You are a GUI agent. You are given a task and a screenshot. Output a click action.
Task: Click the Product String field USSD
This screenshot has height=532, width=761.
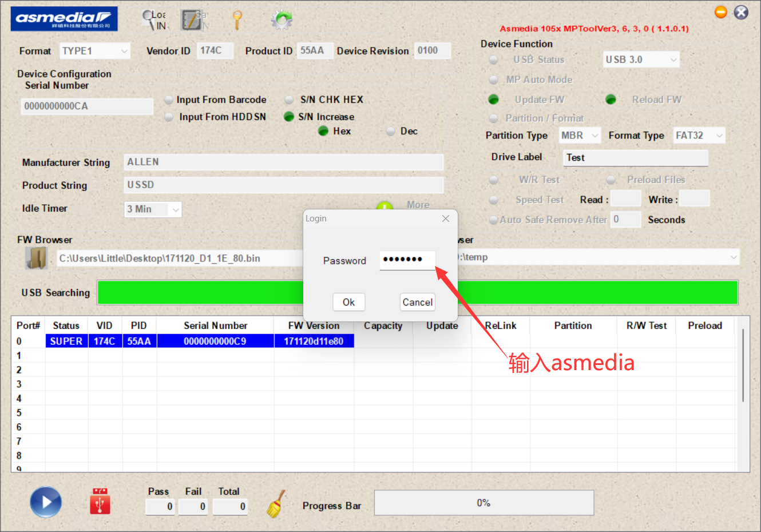[x=284, y=185]
